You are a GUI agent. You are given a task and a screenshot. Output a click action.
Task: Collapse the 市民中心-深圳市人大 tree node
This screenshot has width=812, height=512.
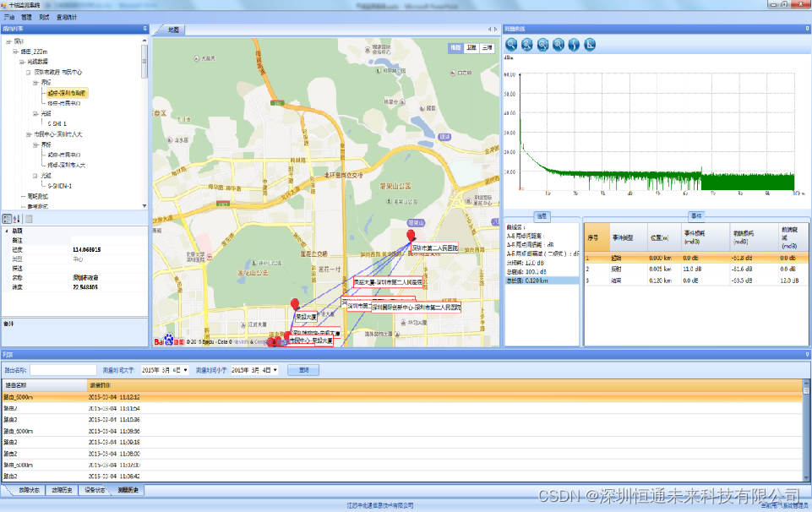coord(29,134)
